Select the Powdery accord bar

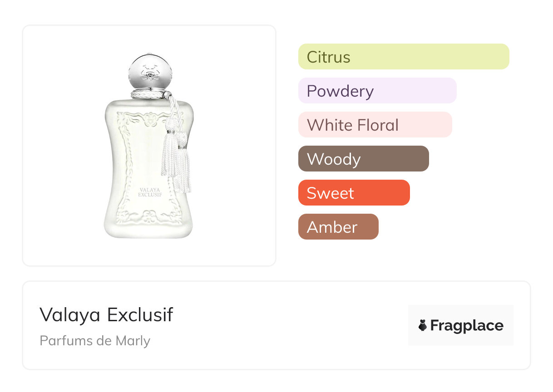pyautogui.click(x=377, y=91)
